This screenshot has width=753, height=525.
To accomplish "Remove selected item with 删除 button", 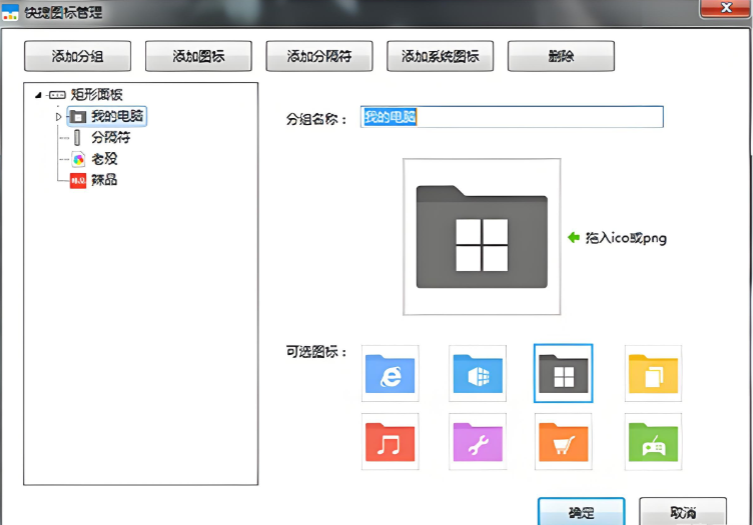I will [x=561, y=56].
